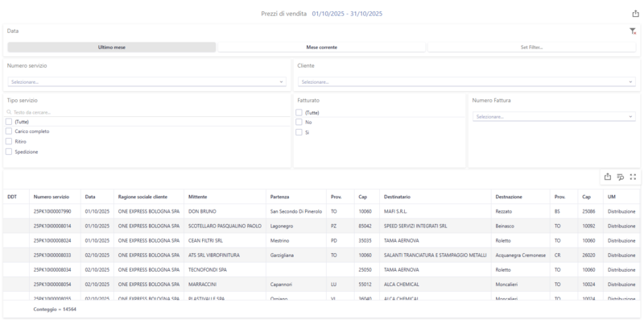Viewport: 644px width, 320px height.
Task: Click the dashboard export icon at top right
Action: (635, 14)
